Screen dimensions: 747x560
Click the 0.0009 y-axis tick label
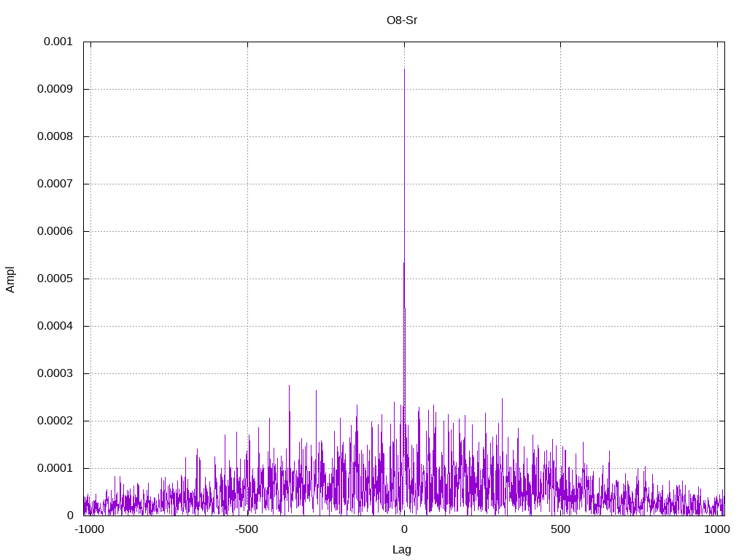point(55,89)
